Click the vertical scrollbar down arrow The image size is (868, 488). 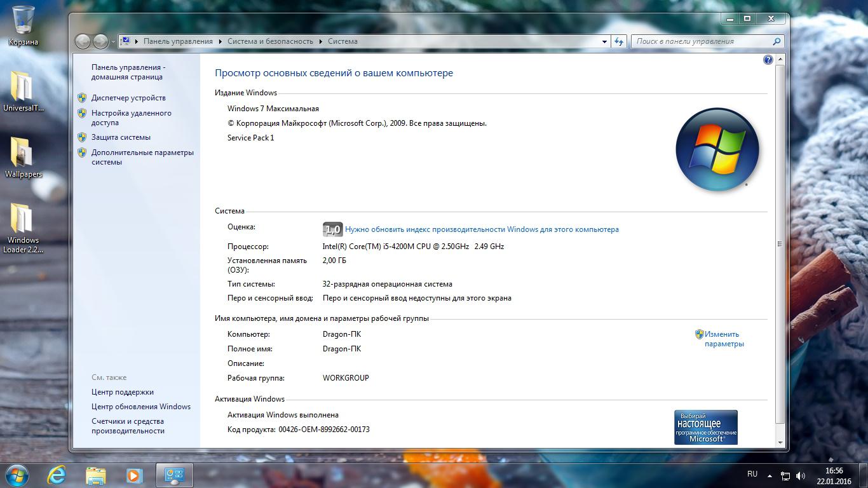click(x=780, y=442)
